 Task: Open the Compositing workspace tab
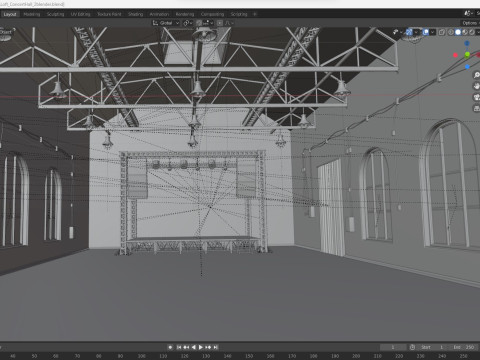(x=212, y=14)
